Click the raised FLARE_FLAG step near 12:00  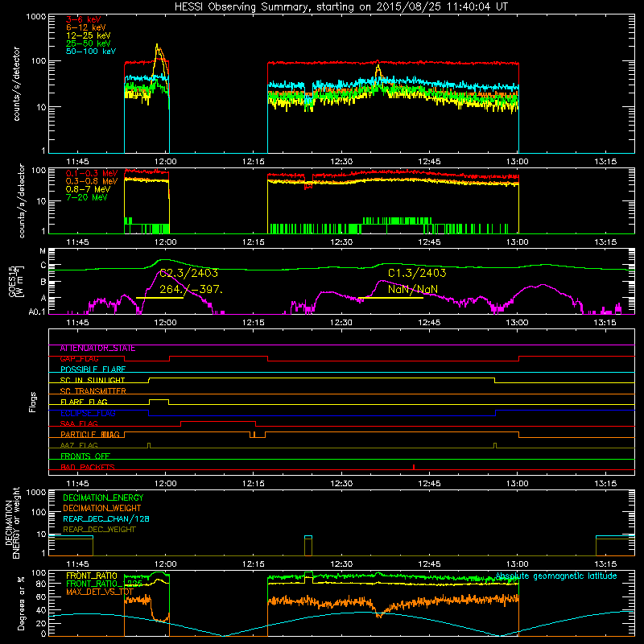159,400
